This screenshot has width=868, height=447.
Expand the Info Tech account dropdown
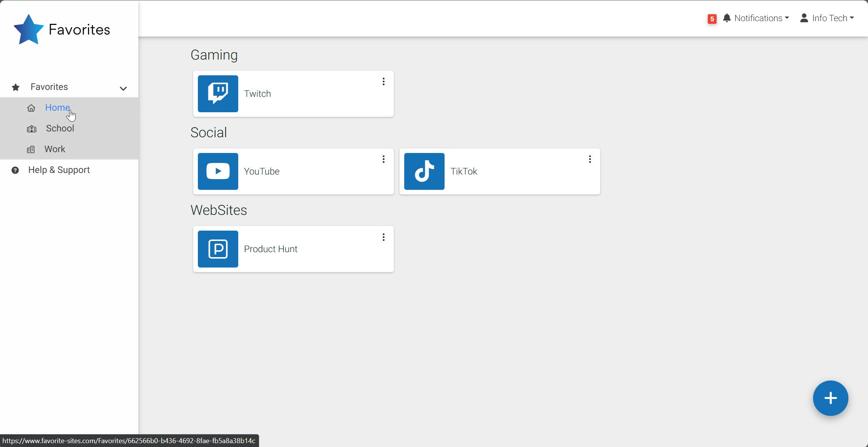pyautogui.click(x=827, y=18)
